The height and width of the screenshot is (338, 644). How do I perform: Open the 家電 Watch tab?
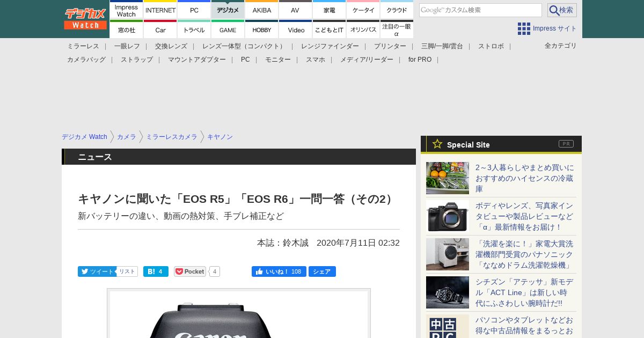[x=330, y=10]
